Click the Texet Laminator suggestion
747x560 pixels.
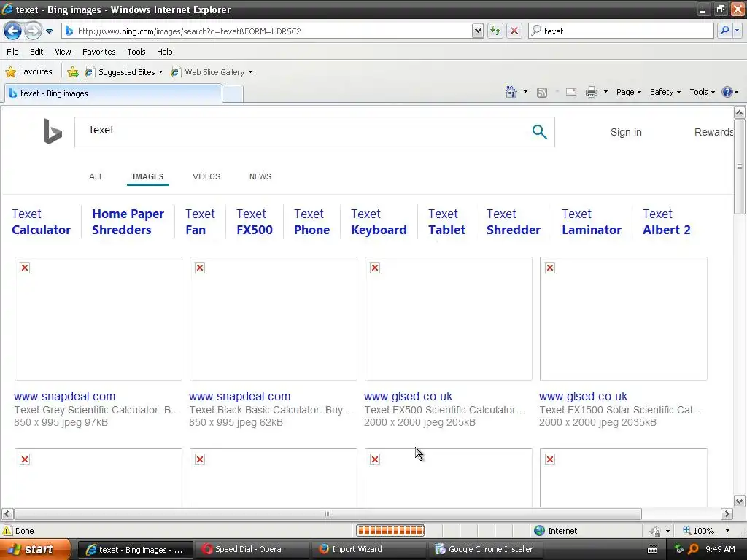click(591, 222)
